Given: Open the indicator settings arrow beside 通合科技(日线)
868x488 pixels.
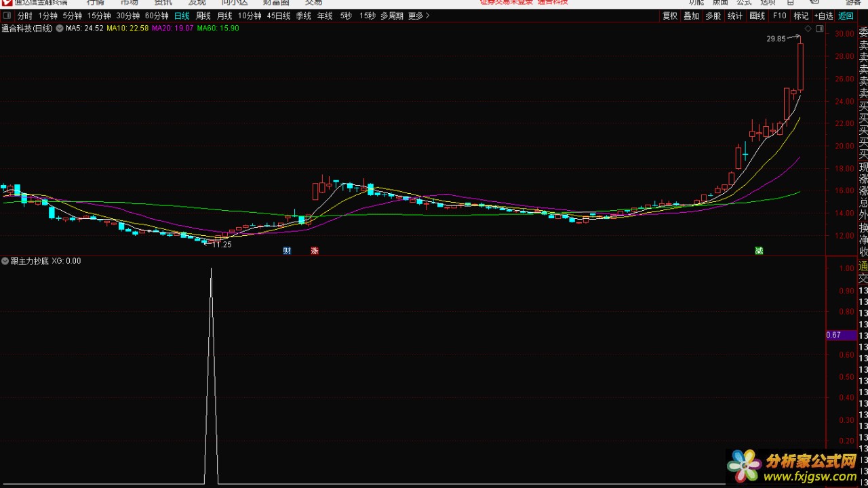Looking at the screenshot, I should tap(59, 28).
